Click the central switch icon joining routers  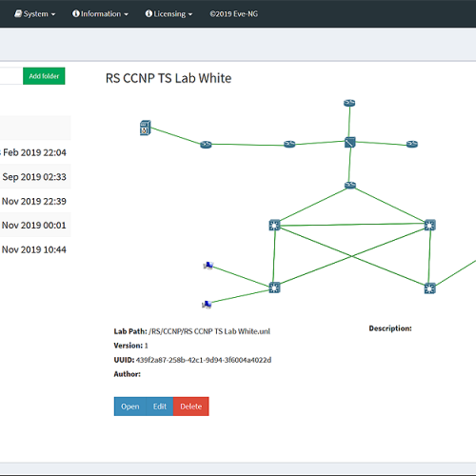click(x=350, y=142)
